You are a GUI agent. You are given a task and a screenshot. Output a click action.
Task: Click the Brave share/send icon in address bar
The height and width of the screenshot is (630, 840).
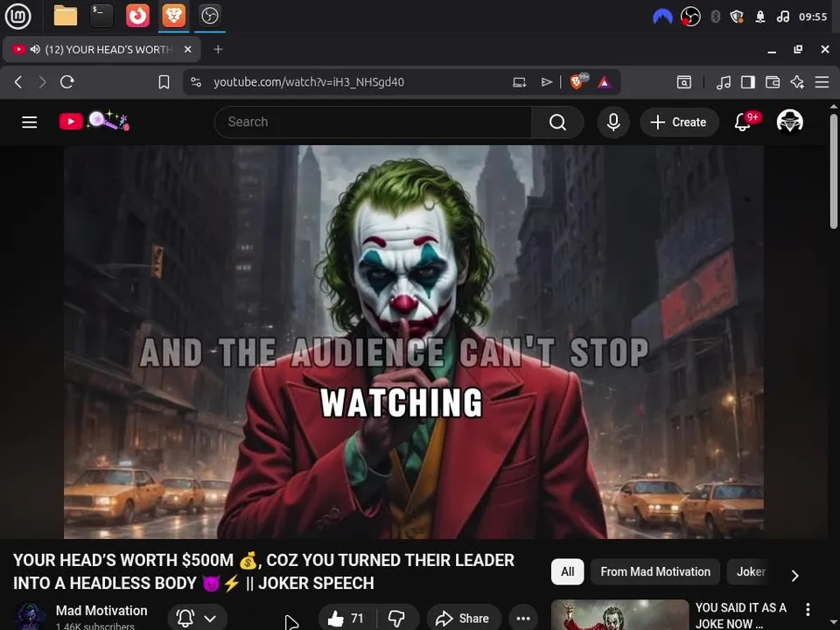click(546, 82)
